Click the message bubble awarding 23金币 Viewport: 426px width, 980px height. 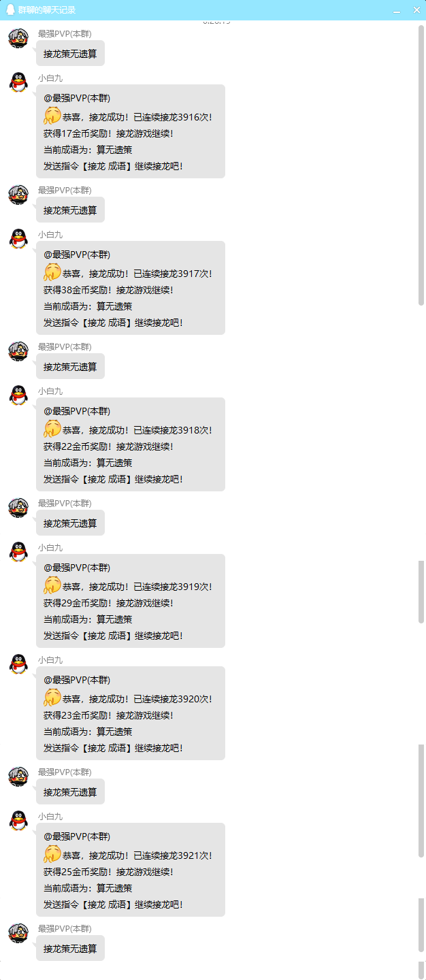coord(131,713)
